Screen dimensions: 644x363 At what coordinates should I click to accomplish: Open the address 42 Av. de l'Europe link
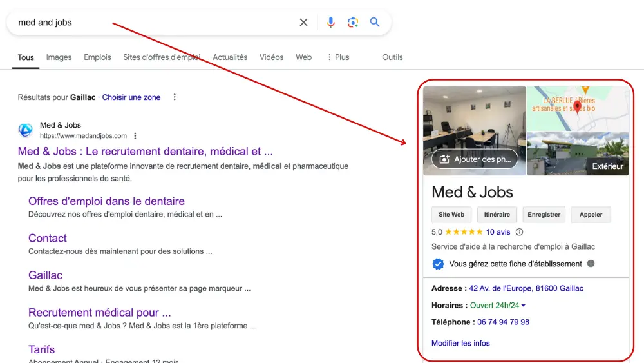[x=526, y=289]
